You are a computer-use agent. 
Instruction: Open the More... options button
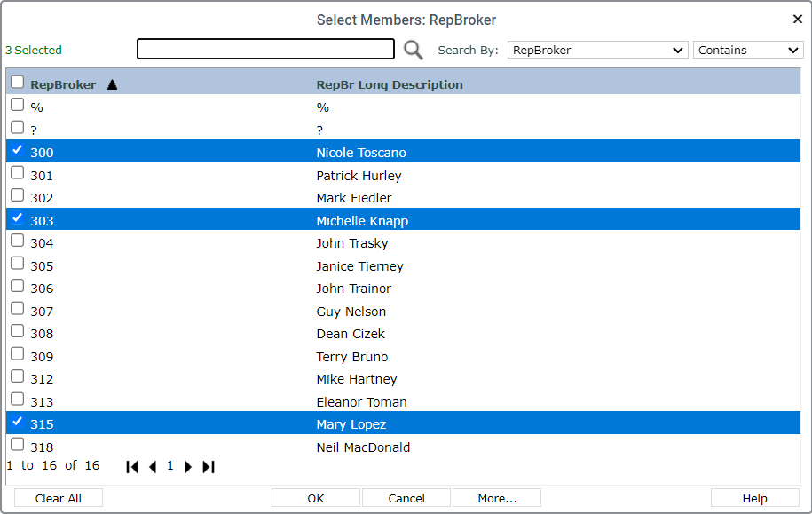coord(497,498)
